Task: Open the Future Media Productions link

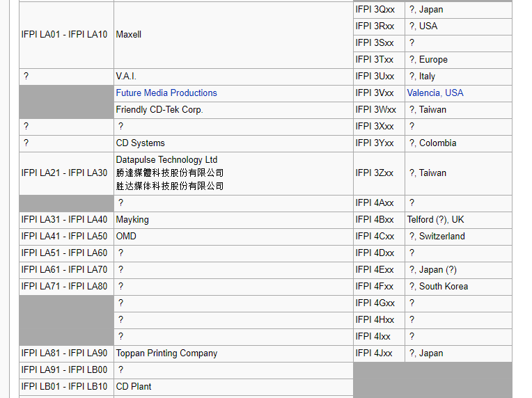Action: pos(166,93)
